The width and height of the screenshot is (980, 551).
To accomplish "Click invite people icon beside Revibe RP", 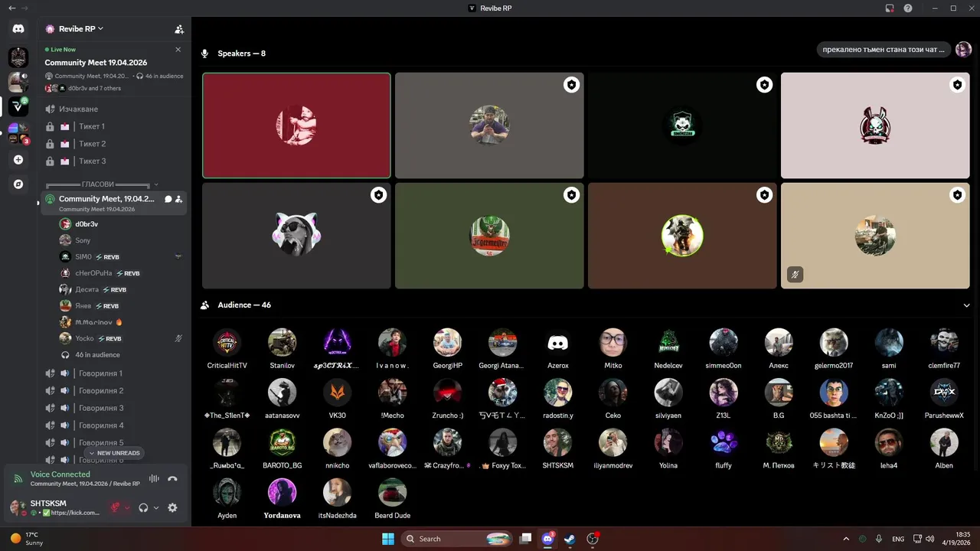I will pos(179,29).
